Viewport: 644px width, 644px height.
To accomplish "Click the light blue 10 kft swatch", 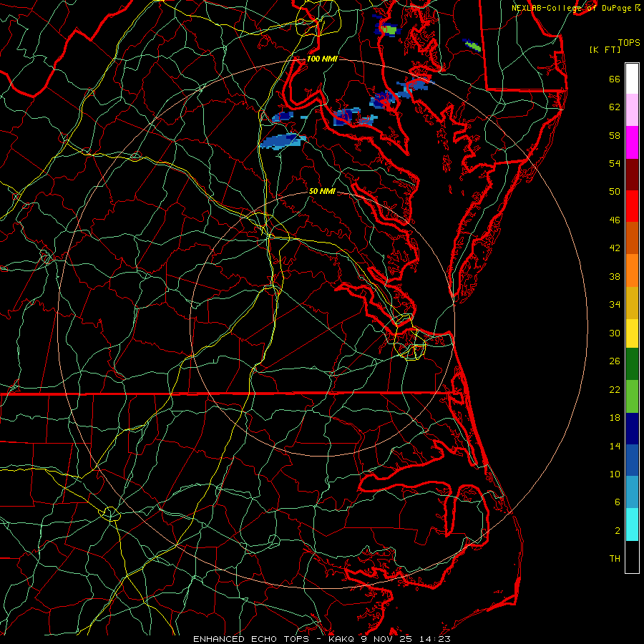I will (632, 492).
